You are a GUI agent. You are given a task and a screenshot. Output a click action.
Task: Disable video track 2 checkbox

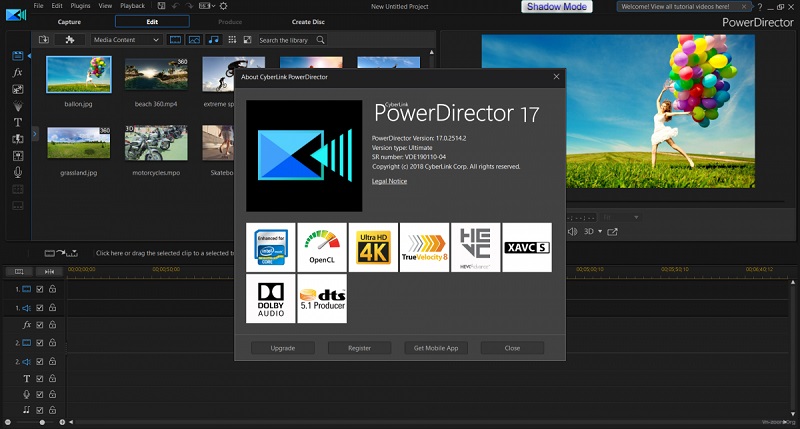coord(39,343)
